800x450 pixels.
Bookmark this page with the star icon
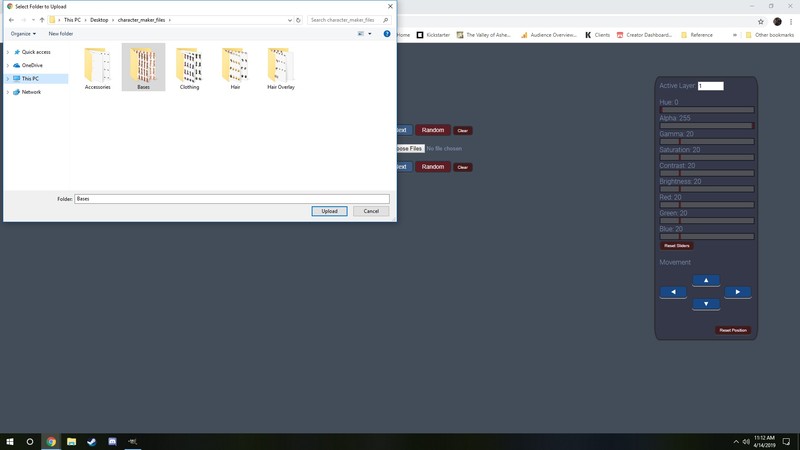[x=761, y=21]
